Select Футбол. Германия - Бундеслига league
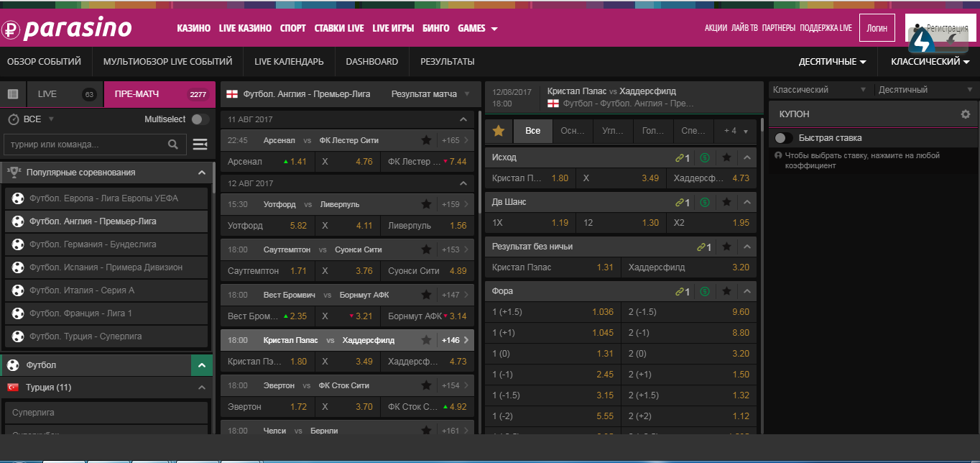The width and height of the screenshot is (980, 463). click(x=106, y=244)
